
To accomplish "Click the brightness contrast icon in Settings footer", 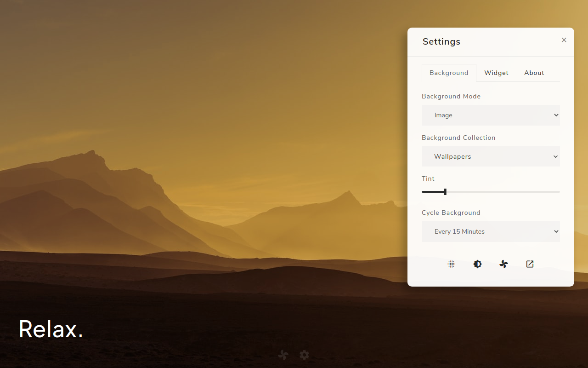I will pos(478,264).
